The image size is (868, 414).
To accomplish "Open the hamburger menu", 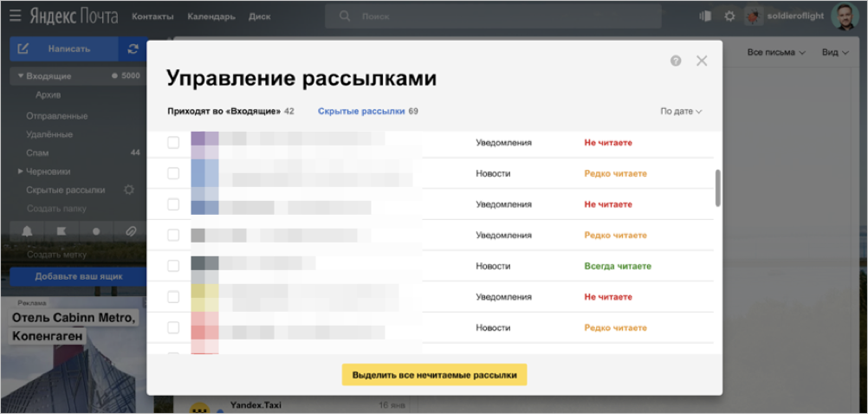I will point(15,16).
